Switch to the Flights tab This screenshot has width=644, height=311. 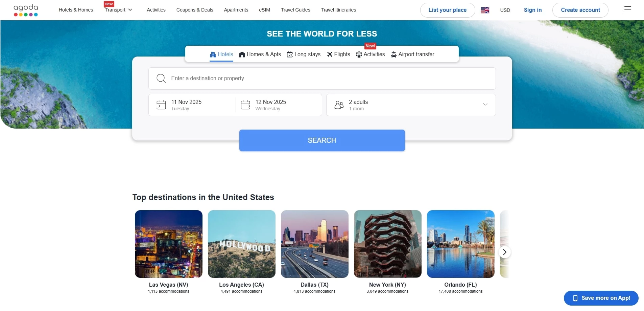tap(338, 54)
